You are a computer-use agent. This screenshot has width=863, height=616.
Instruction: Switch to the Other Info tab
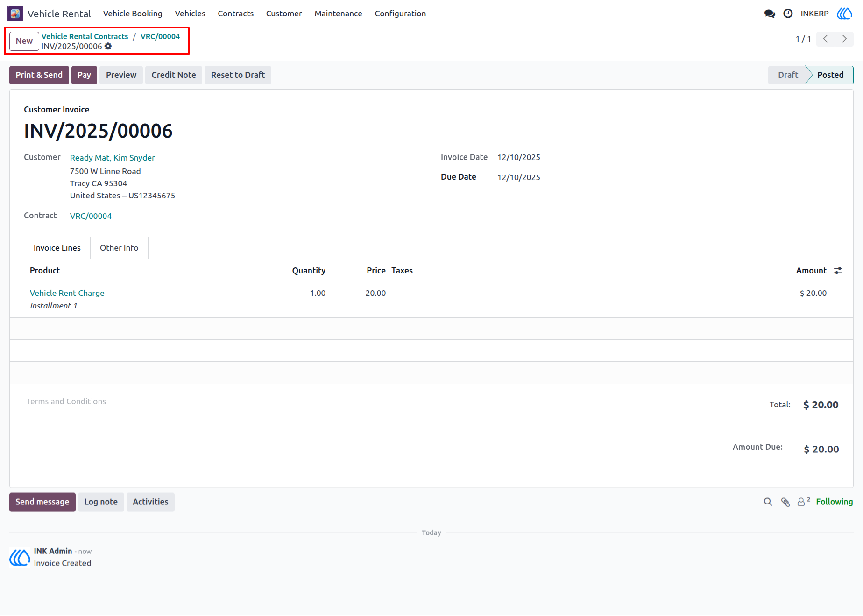[119, 248]
